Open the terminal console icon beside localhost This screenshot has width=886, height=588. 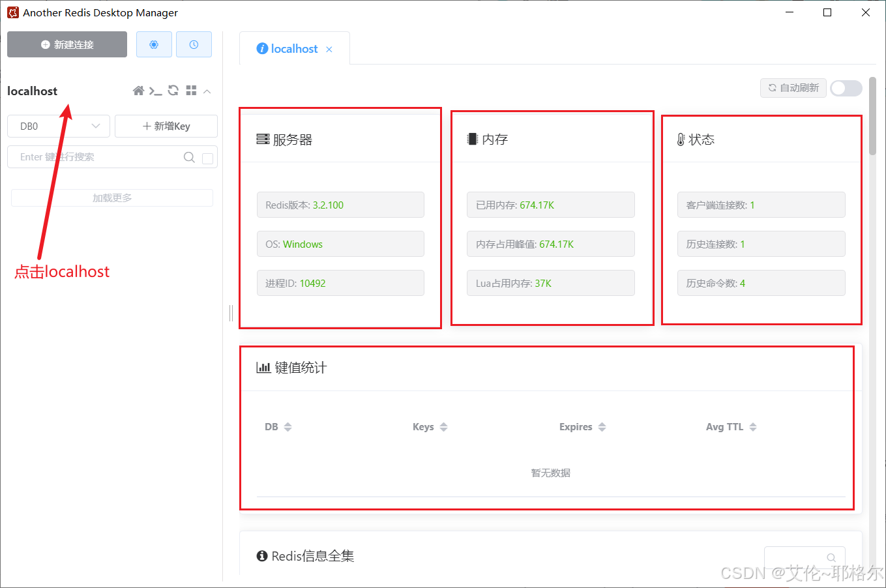[156, 91]
